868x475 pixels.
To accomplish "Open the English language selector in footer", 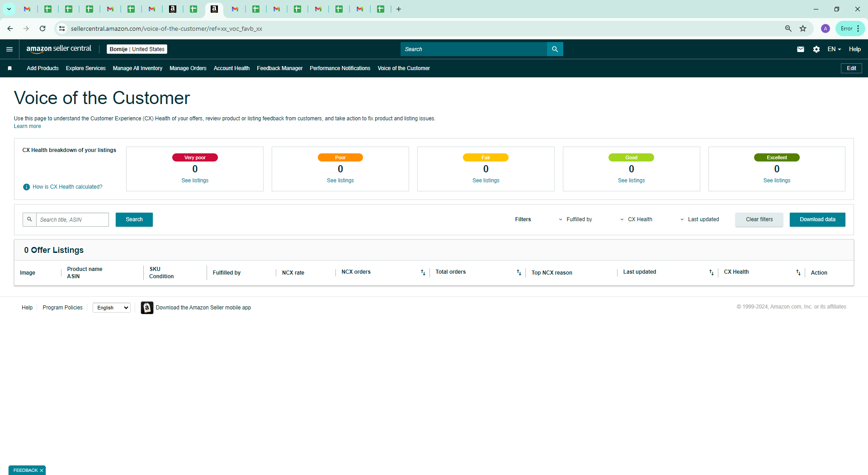I will point(112,308).
